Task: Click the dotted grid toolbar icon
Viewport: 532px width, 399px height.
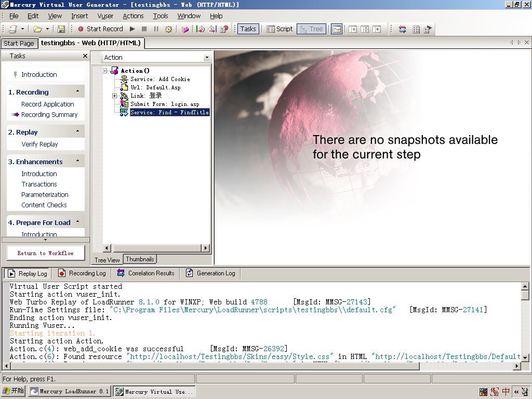Action: (x=416, y=29)
